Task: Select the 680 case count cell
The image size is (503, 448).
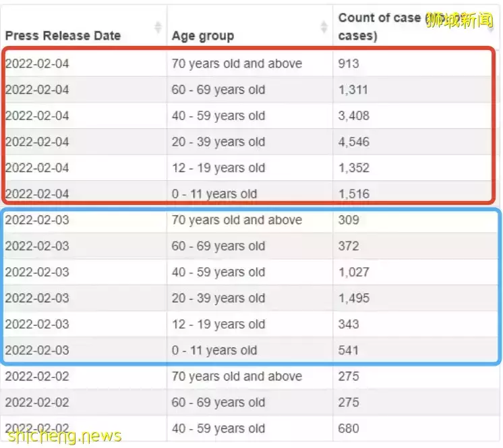Action: click(349, 429)
